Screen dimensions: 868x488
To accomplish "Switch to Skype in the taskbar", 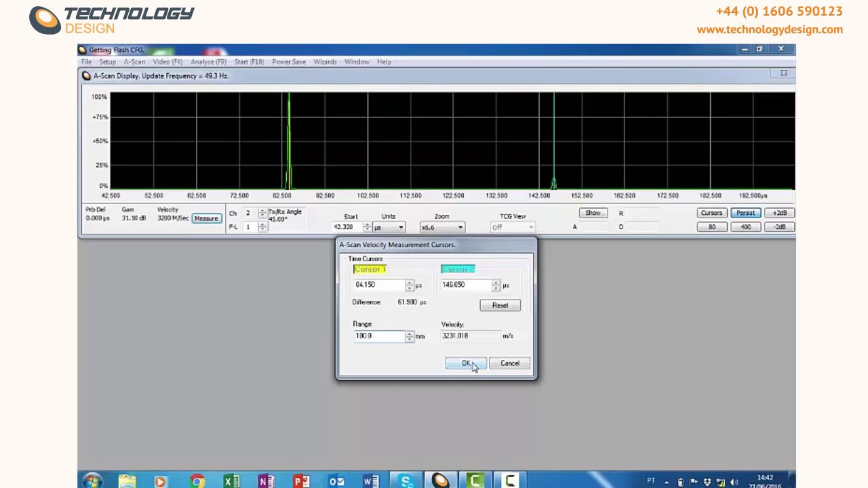I will pos(406,481).
